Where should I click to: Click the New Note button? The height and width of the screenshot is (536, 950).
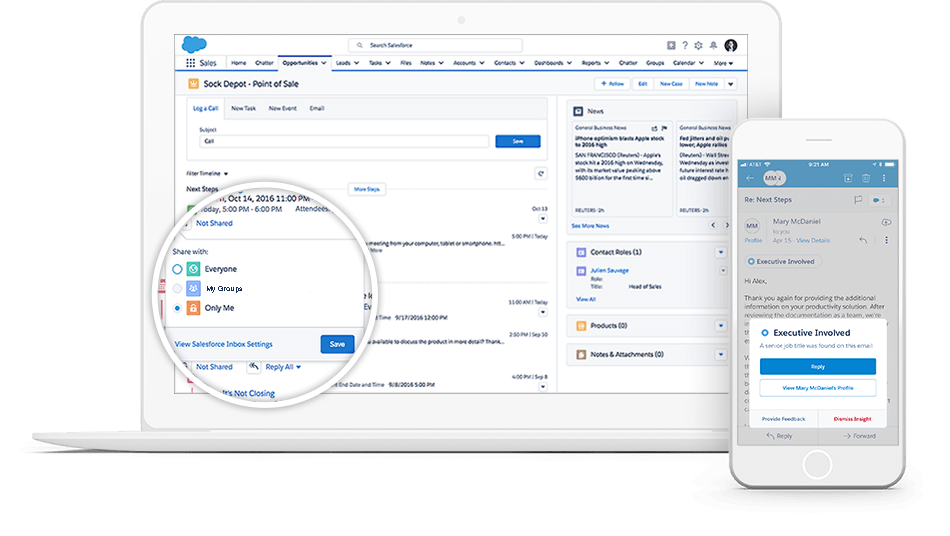pyautogui.click(x=706, y=84)
